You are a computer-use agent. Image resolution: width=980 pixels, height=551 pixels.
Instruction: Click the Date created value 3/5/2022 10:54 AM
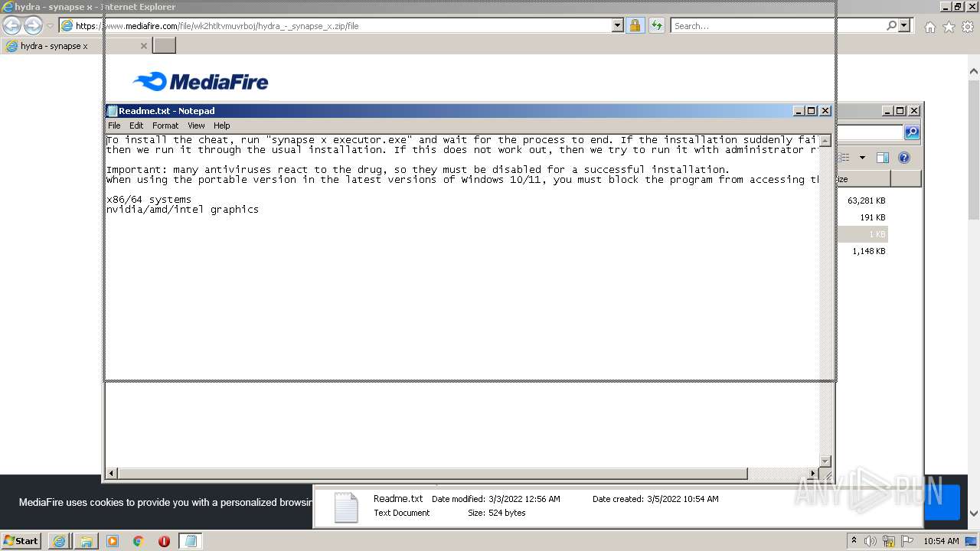pos(683,499)
